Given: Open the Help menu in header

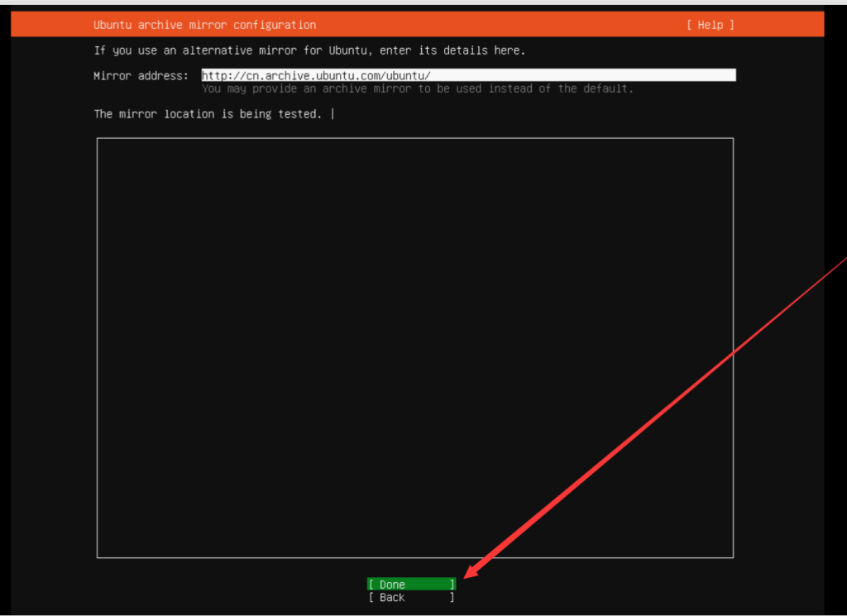Looking at the screenshot, I should (711, 25).
